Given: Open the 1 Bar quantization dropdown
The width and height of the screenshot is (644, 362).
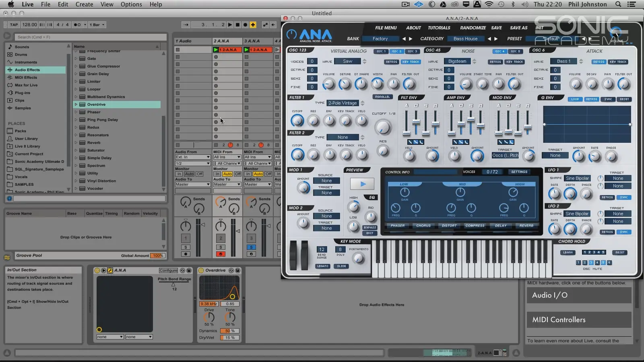Looking at the screenshot, I should (x=97, y=25).
